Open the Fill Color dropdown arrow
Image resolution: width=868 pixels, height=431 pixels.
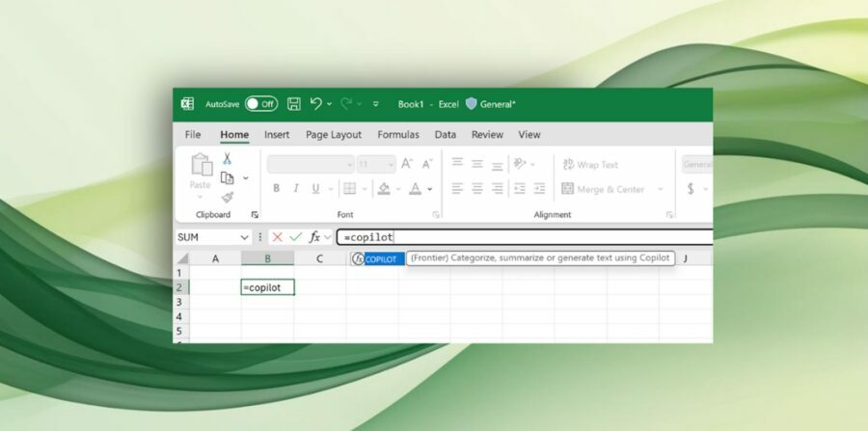(398, 189)
